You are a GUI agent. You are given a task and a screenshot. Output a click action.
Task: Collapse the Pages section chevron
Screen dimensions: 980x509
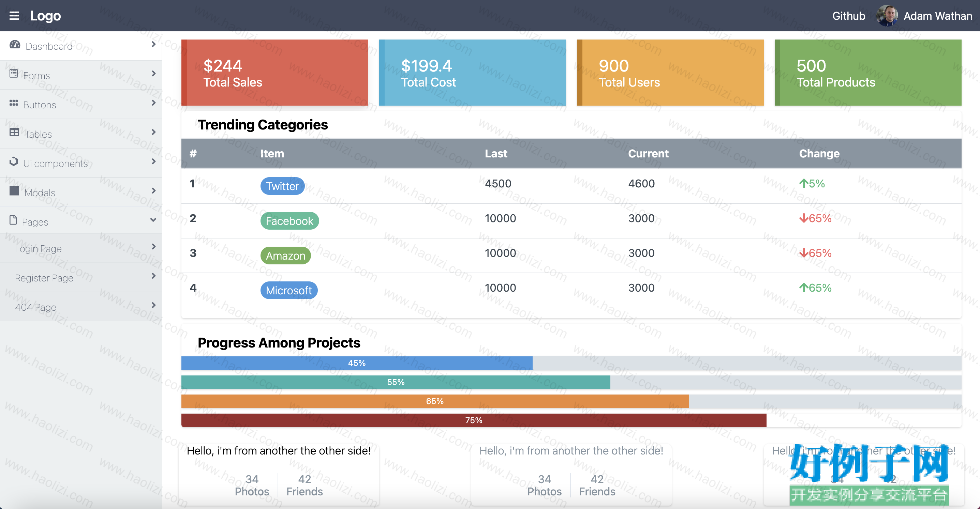[x=153, y=220]
